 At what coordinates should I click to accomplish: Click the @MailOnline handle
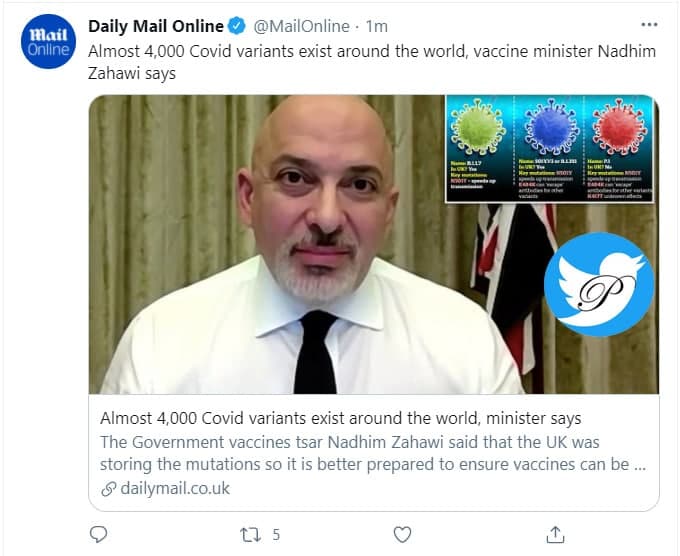(x=301, y=26)
